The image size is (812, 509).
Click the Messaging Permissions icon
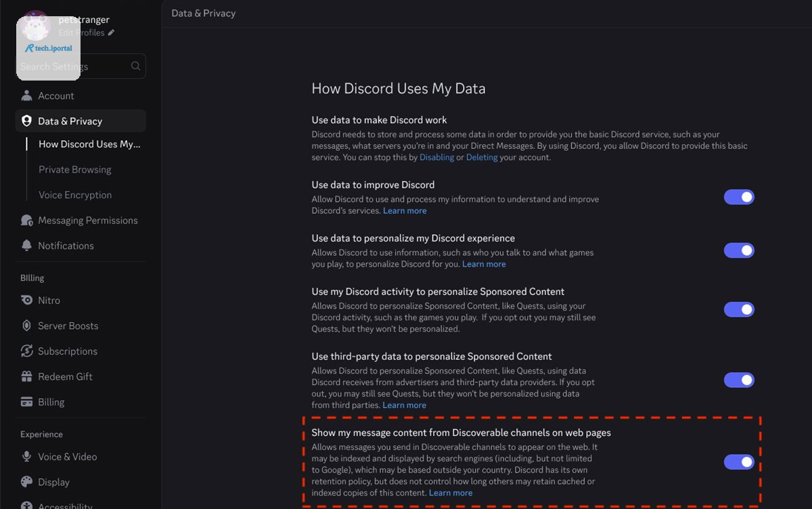pos(26,220)
